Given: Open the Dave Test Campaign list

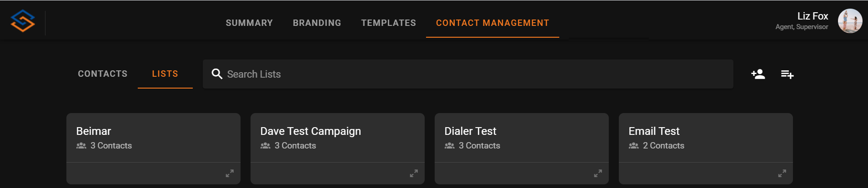Looking at the screenshot, I should 311,131.
